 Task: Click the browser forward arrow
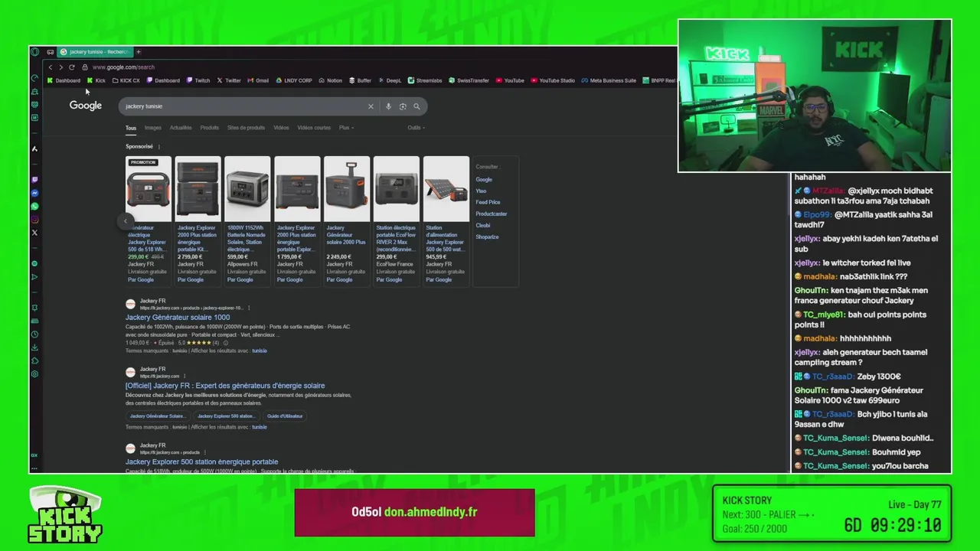(x=61, y=67)
